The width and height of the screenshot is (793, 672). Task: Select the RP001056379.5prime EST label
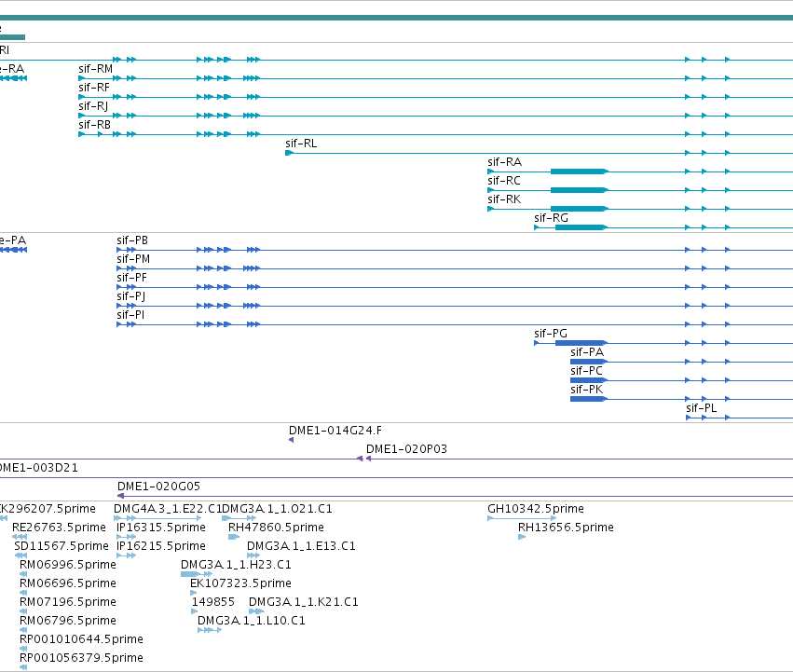[81, 658]
